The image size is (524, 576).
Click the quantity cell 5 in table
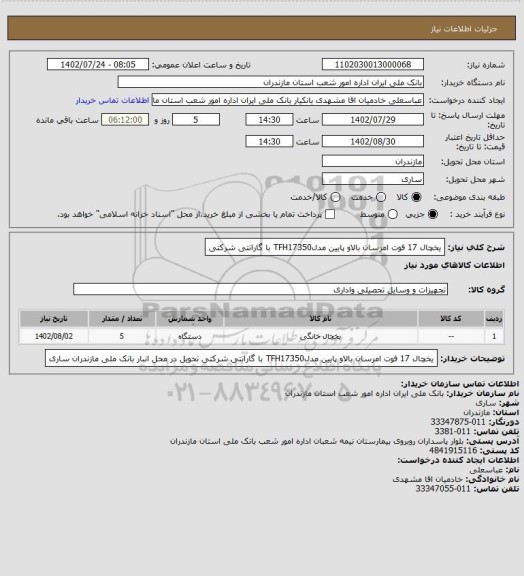pos(122,336)
